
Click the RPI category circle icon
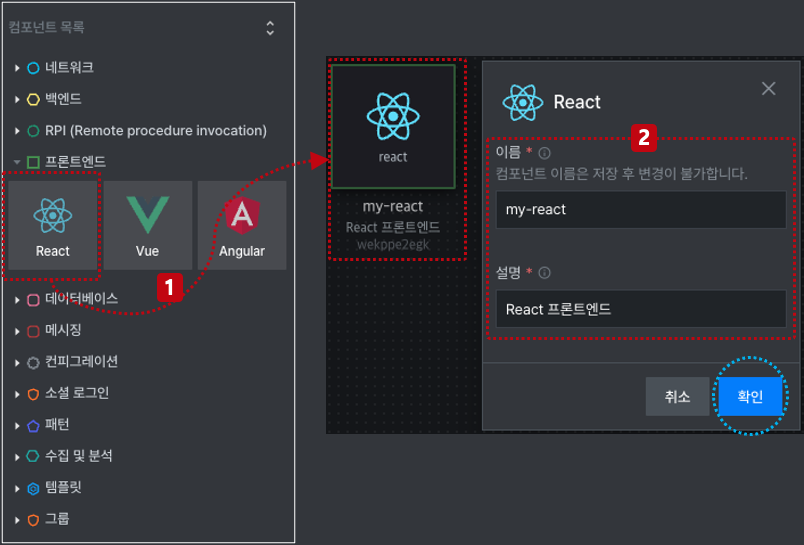pos(33,131)
